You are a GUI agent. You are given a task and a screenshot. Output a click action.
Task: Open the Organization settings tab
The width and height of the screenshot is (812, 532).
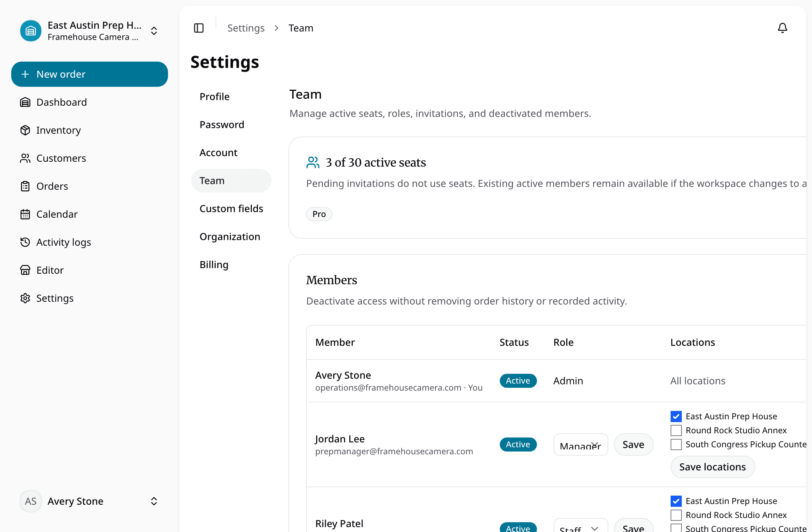coord(231,237)
